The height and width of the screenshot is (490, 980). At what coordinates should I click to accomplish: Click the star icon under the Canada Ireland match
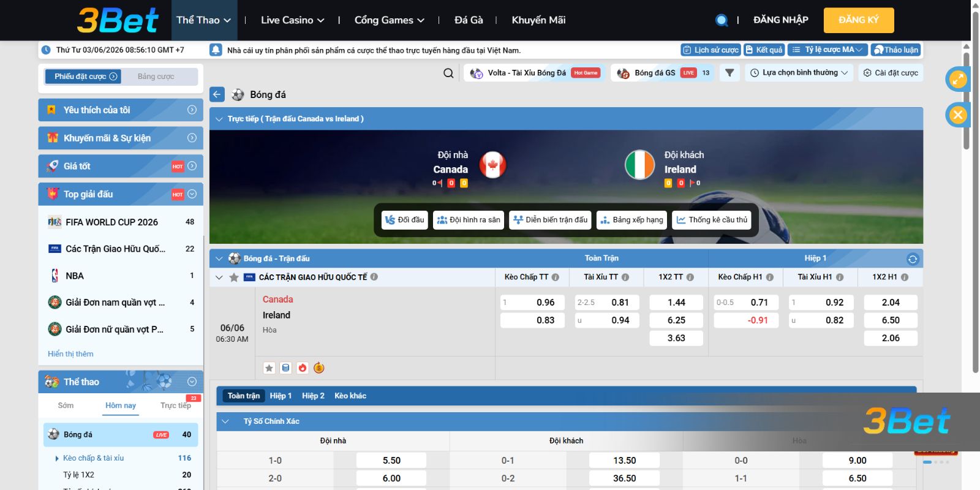(x=269, y=368)
